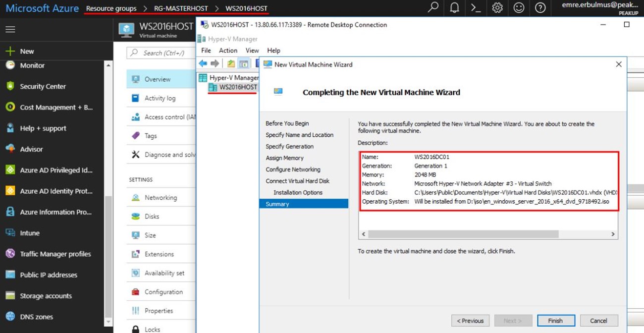Image resolution: width=644 pixels, height=333 pixels.
Task: Open the emre.erbulmus account menu
Action: 600,8
